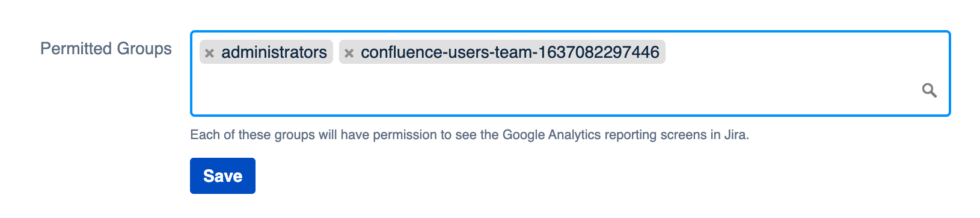Screen dimensions: 980x218
Task: Click the confluence-users-team-1637082297446 tag text
Action: click(510, 52)
